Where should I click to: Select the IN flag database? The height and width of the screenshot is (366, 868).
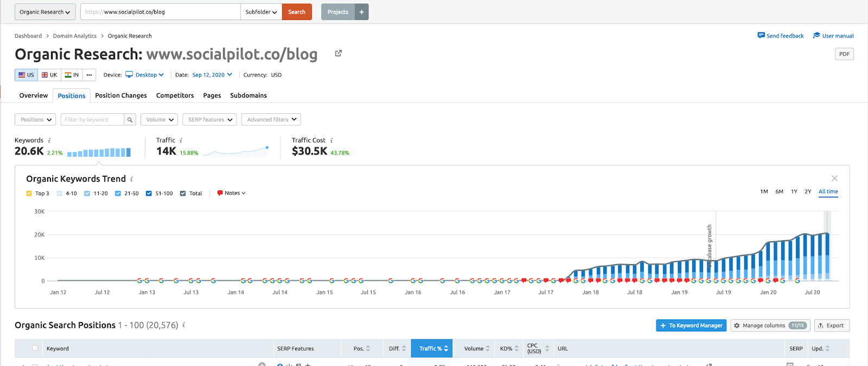[x=72, y=75]
